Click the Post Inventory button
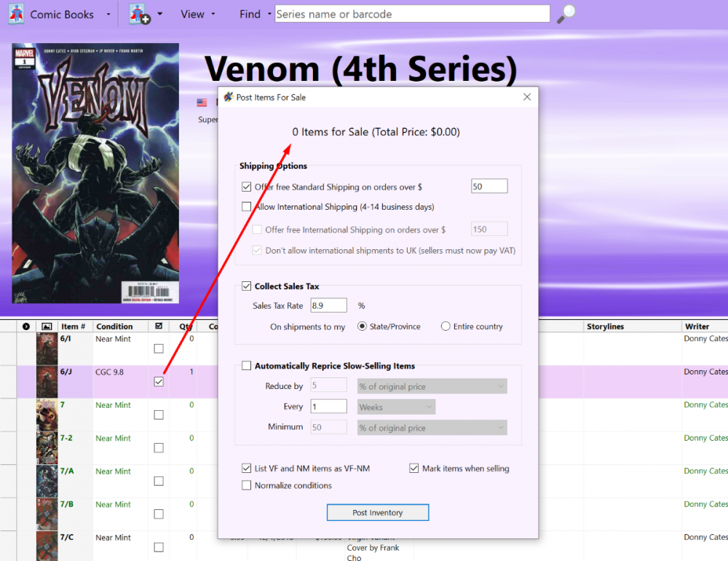 coord(377,512)
